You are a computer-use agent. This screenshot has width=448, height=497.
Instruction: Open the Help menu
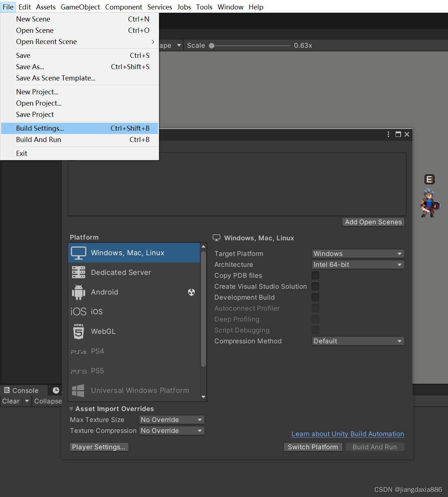point(256,7)
